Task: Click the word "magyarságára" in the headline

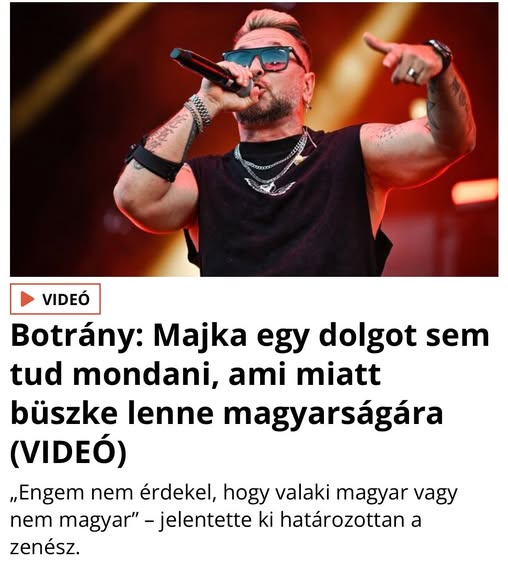Action: [333, 414]
